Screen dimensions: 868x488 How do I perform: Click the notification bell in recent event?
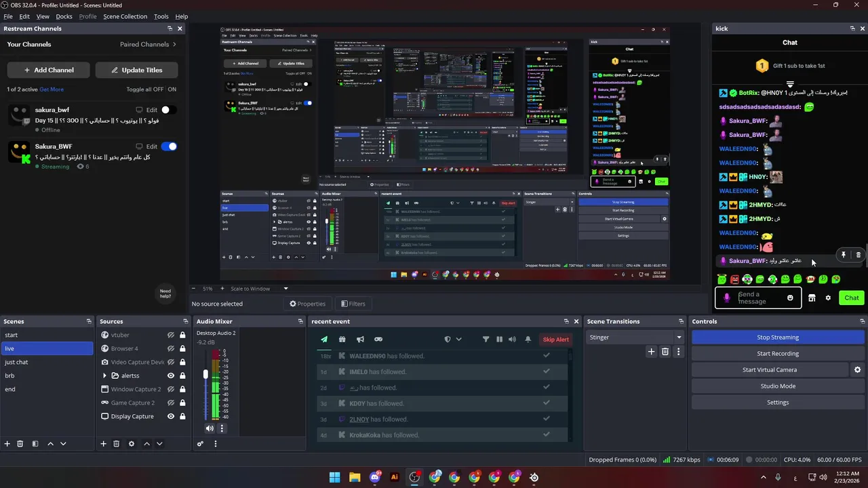tap(528, 340)
